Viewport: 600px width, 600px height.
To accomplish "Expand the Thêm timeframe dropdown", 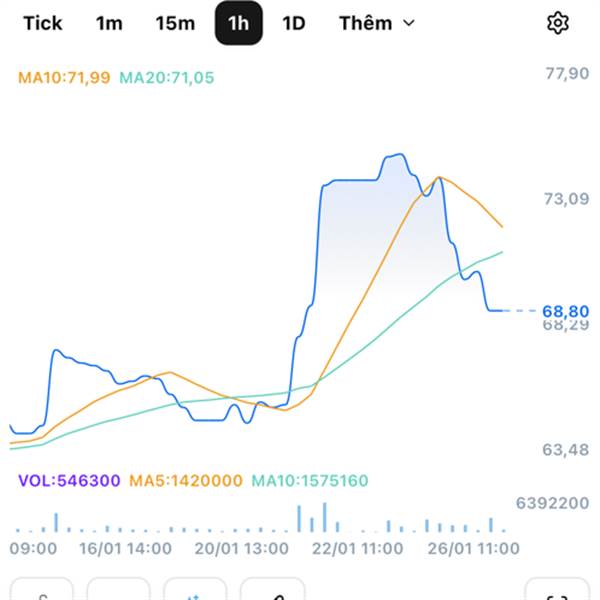I will coord(376,23).
